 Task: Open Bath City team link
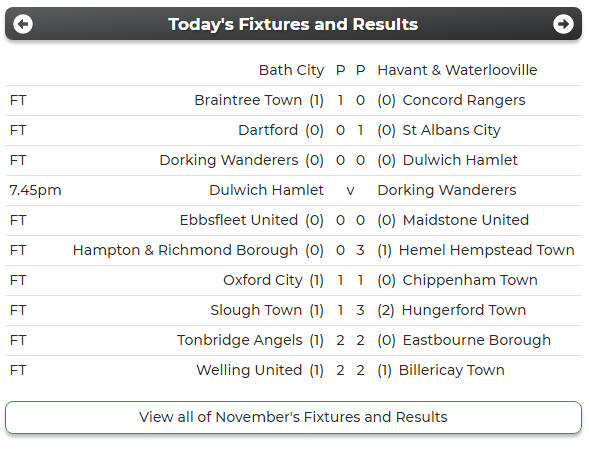tap(291, 70)
